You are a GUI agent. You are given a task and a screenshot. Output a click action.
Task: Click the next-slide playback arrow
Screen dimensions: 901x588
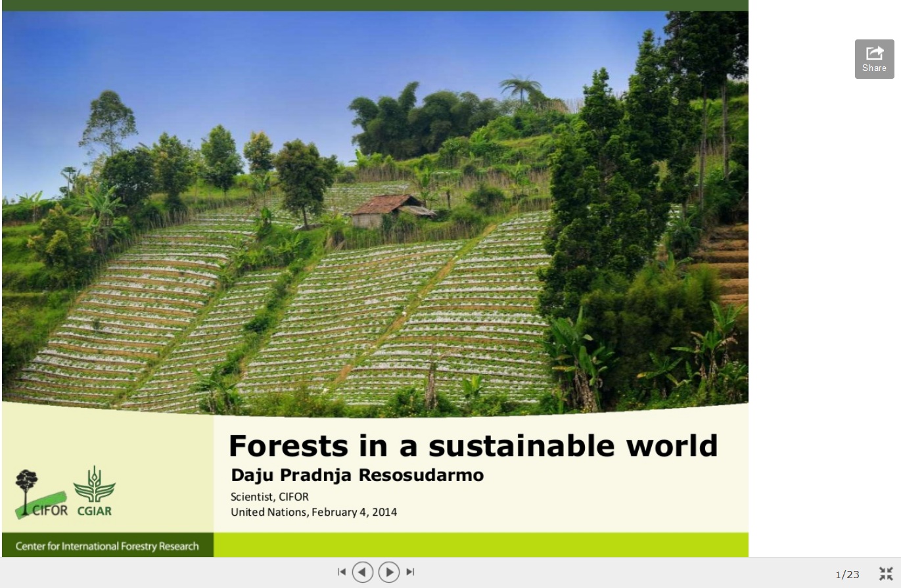389,572
